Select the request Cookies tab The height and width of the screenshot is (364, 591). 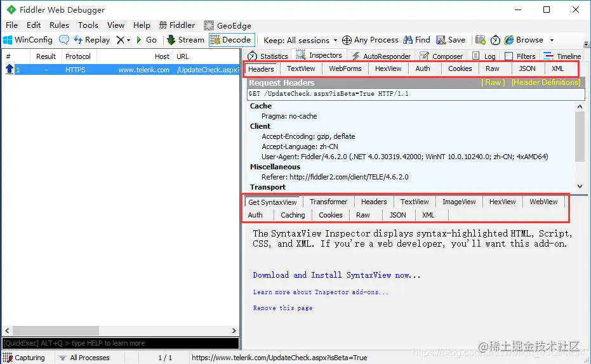pyautogui.click(x=460, y=68)
